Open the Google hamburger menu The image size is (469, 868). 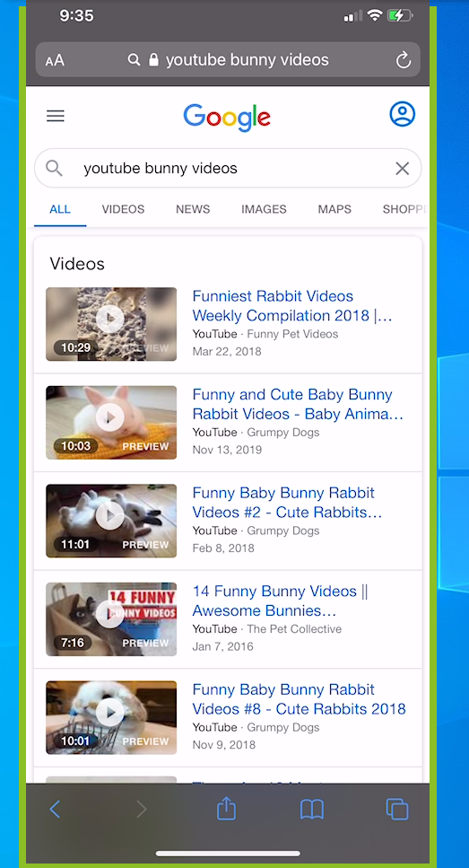[x=56, y=116]
